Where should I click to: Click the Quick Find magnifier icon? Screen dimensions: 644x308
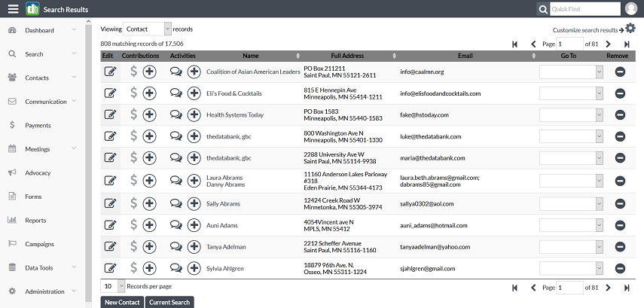click(543, 9)
